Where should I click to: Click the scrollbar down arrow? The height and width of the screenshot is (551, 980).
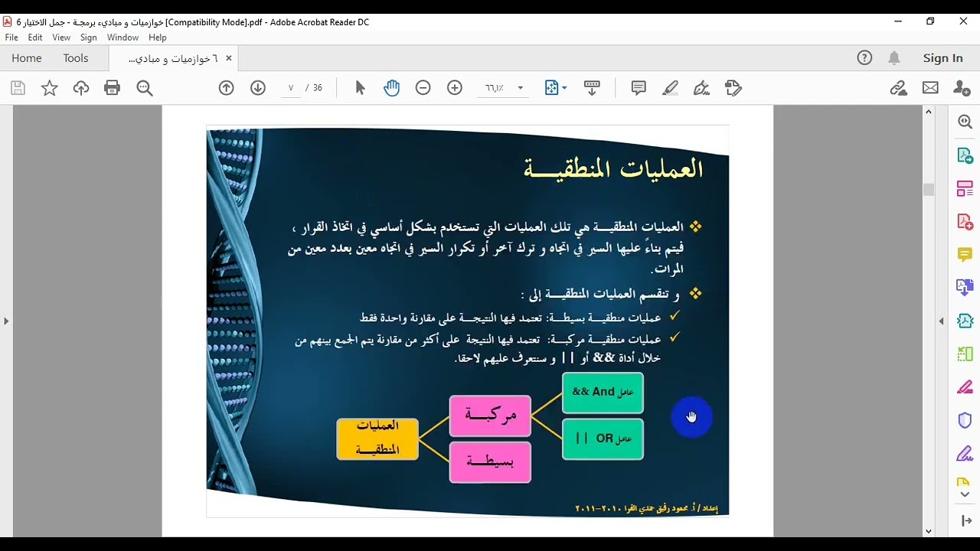(x=929, y=530)
